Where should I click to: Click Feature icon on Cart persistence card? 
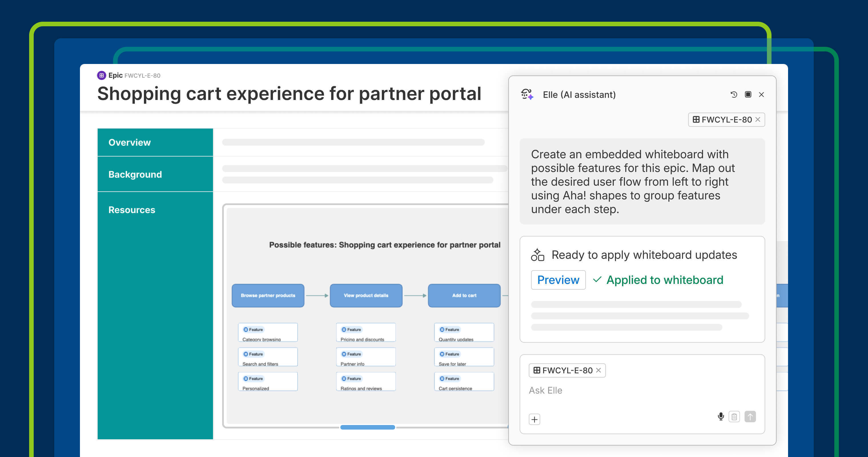(x=442, y=379)
